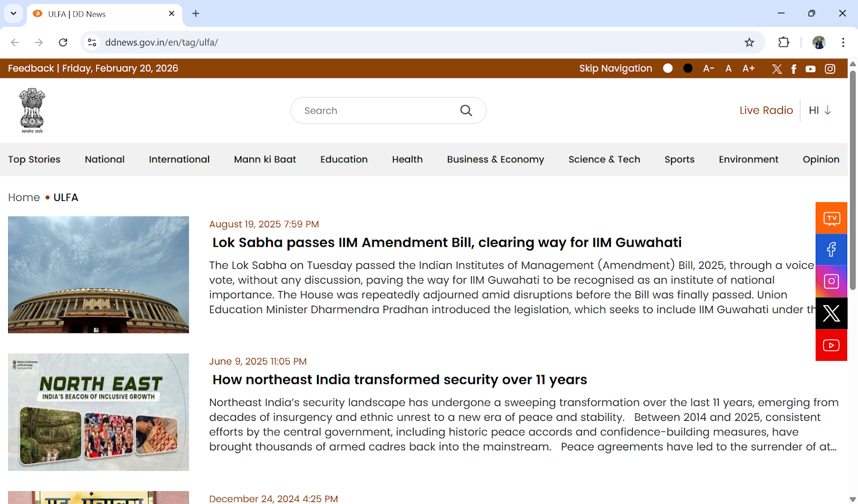Viewport: 858px width, 504px height.
Task: Open Chrome three-dot menu
Action: (843, 42)
